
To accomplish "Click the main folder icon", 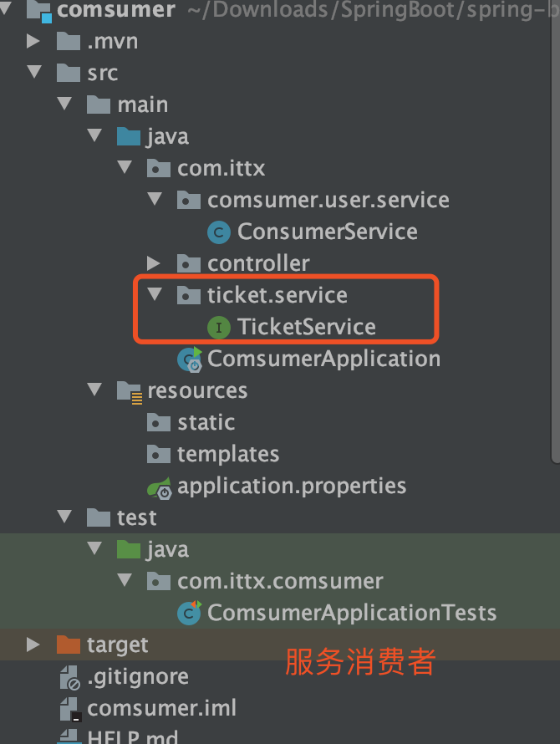I will pyautogui.click(x=99, y=104).
